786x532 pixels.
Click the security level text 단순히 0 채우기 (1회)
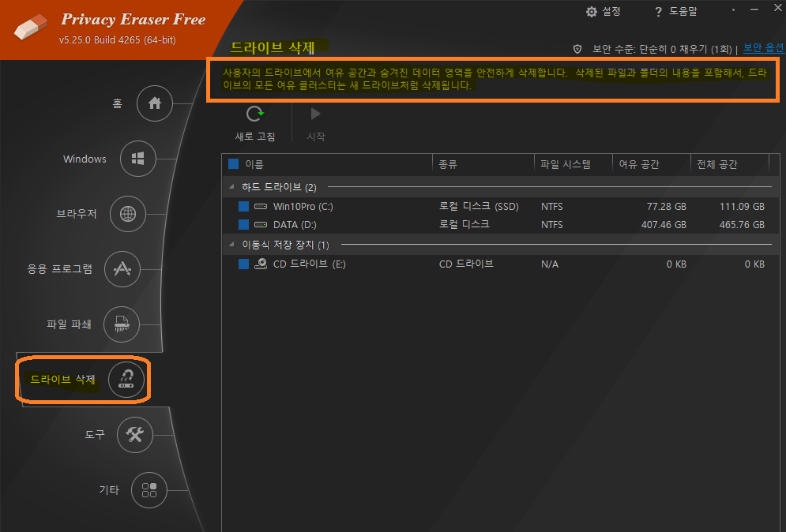(685, 49)
